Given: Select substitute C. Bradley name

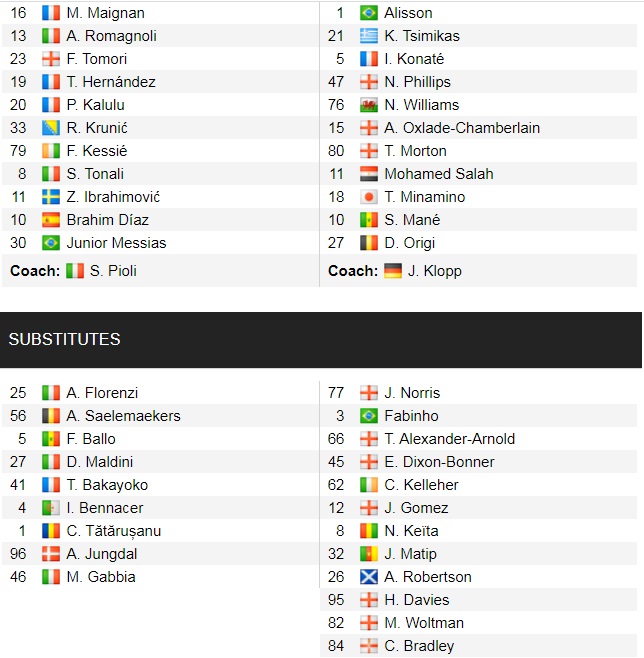Looking at the screenshot, I should [x=419, y=646].
